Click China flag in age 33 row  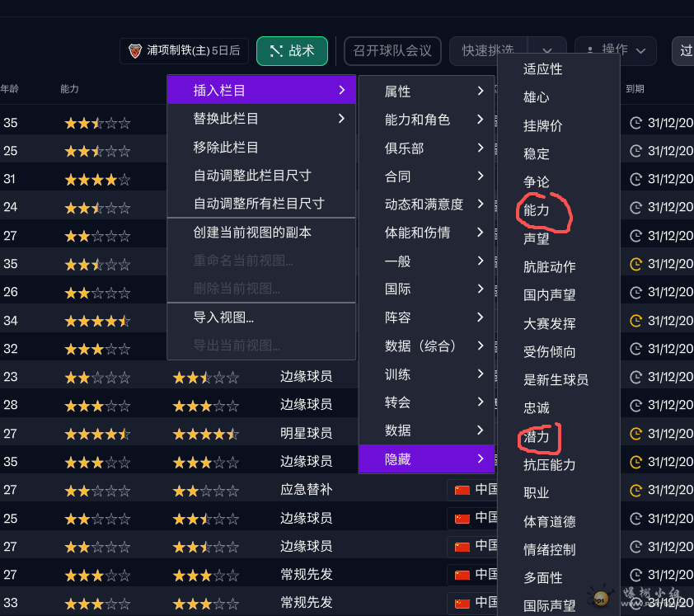click(462, 602)
